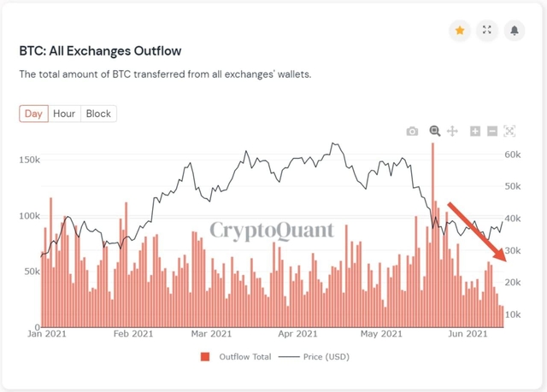Select the magnifier zoom tool
Screen dimensions: 547x392
click(435, 131)
